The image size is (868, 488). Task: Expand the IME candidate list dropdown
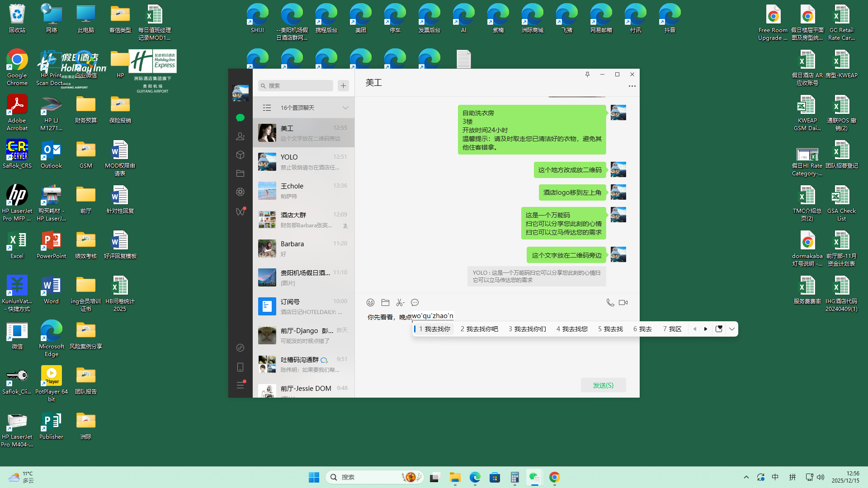coord(732,329)
